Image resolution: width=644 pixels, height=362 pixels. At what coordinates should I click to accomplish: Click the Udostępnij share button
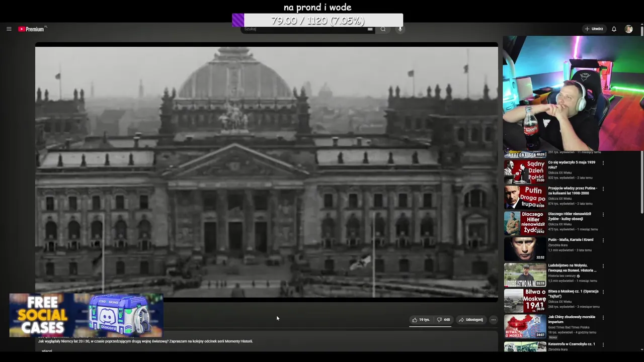(471, 320)
